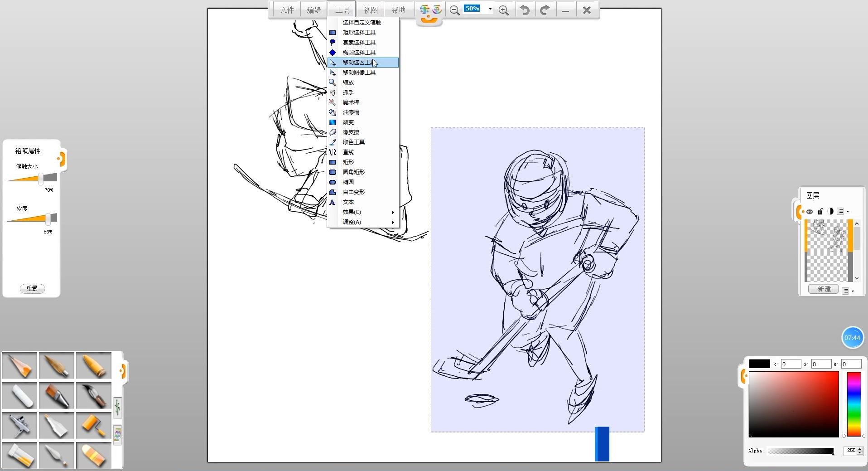Toggle the layer blend half-circle icon
Image resolution: width=868 pixels, height=471 pixels.
[x=830, y=211]
